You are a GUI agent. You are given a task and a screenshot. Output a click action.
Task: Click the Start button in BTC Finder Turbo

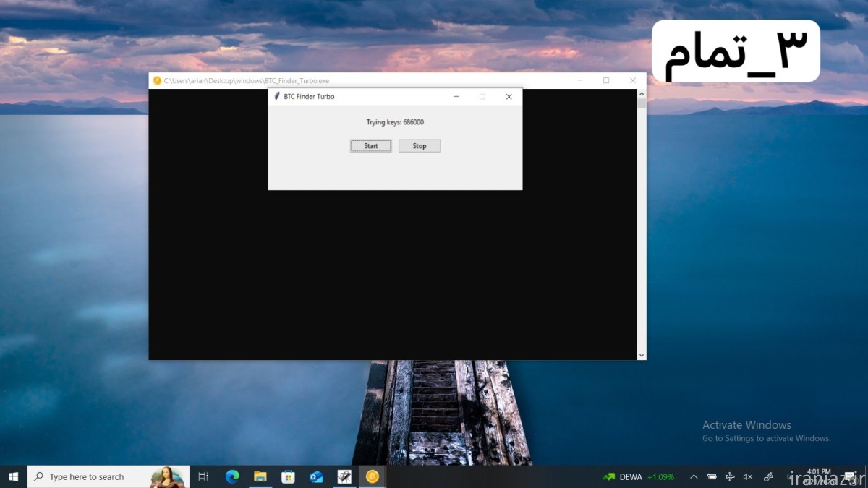coord(370,146)
